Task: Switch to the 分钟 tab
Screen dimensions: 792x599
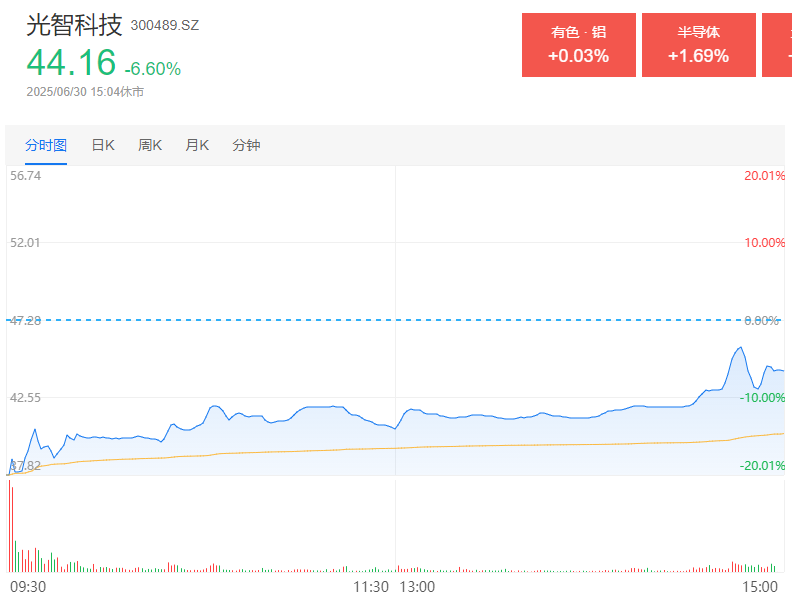Action: [246, 145]
